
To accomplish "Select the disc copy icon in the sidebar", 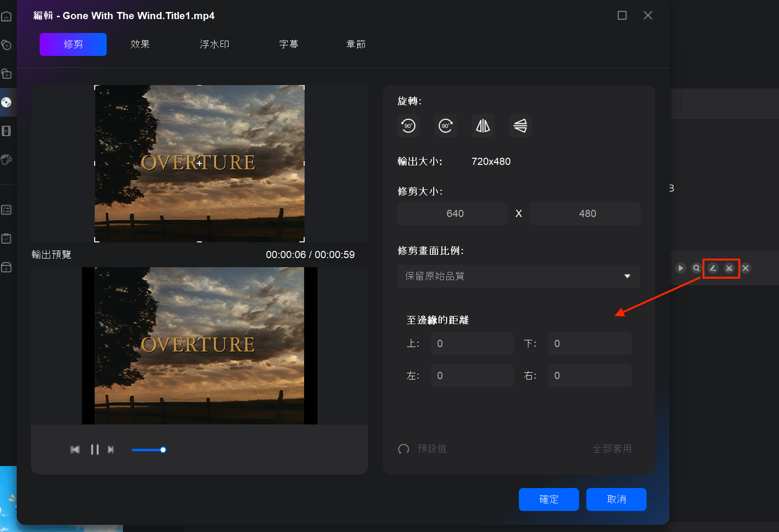I will pyautogui.click(x=6, y=45).
